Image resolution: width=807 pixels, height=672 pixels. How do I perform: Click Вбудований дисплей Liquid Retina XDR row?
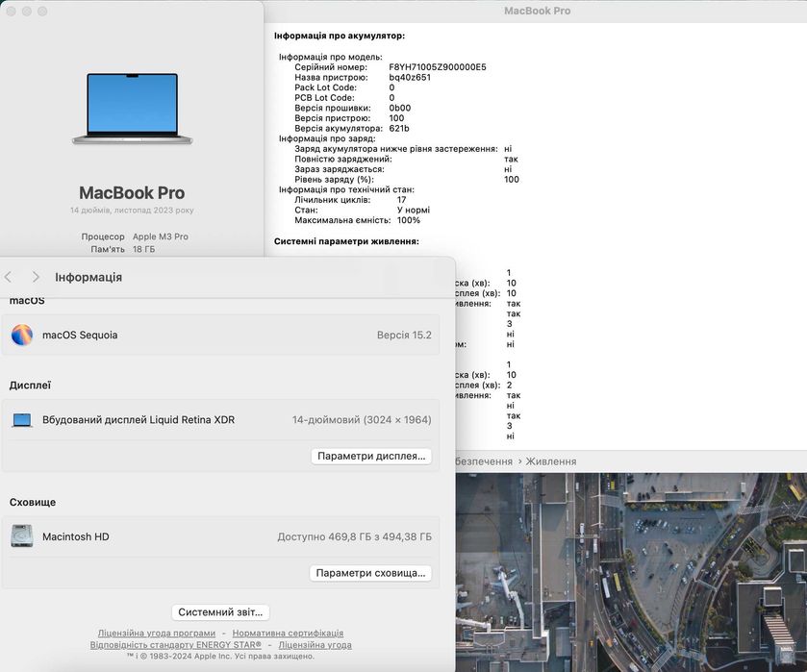tap(220, 420)
